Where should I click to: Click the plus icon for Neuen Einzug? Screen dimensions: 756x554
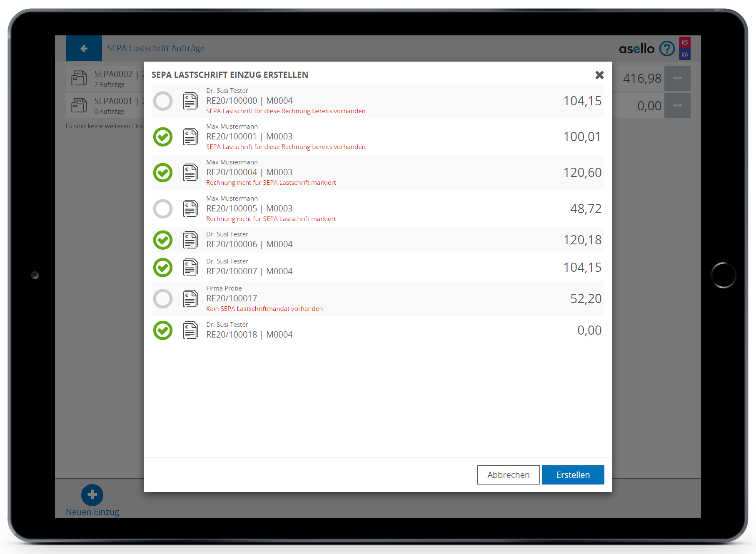[92, 495]
